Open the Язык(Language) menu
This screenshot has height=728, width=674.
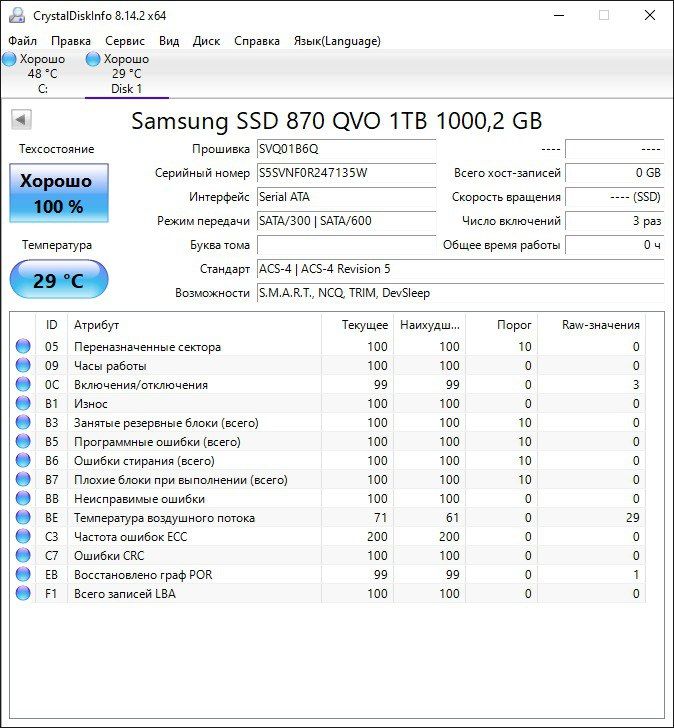(337, 41)
